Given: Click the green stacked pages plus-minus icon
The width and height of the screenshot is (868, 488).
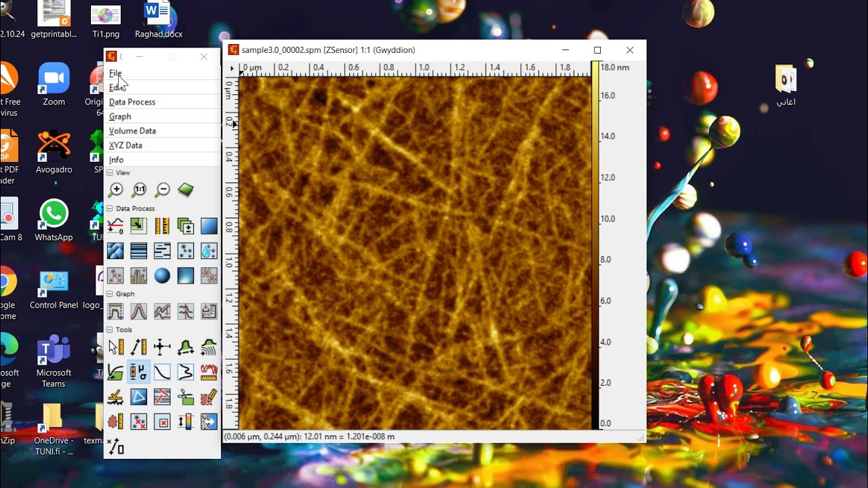Looking at the screenshot, I should point(186,226).
